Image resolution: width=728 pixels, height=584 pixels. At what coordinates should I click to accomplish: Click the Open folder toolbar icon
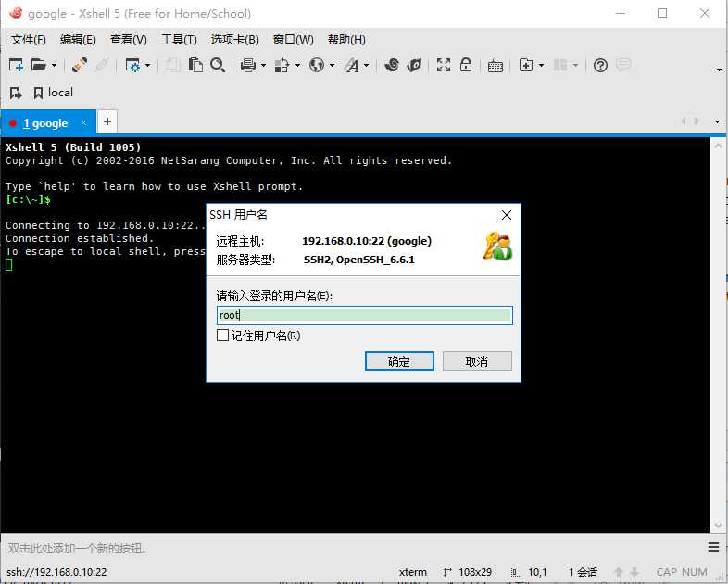[x=39, y=65]
